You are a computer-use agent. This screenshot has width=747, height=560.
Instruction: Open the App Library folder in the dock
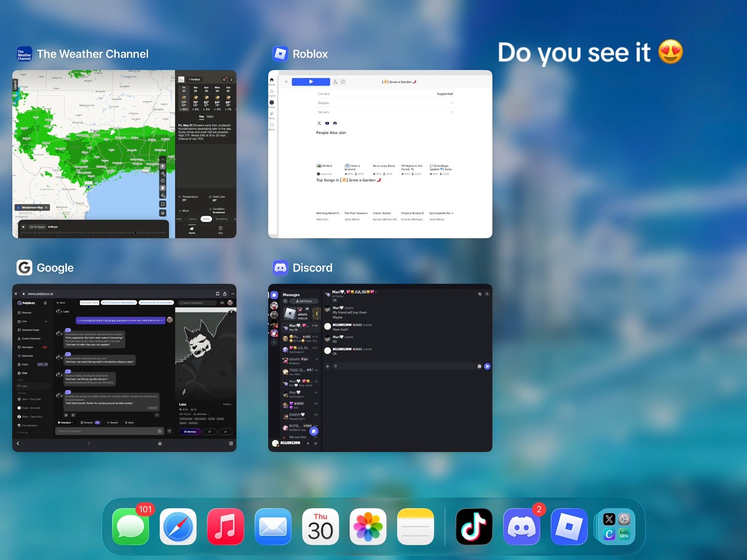click(x=617, y=527)
